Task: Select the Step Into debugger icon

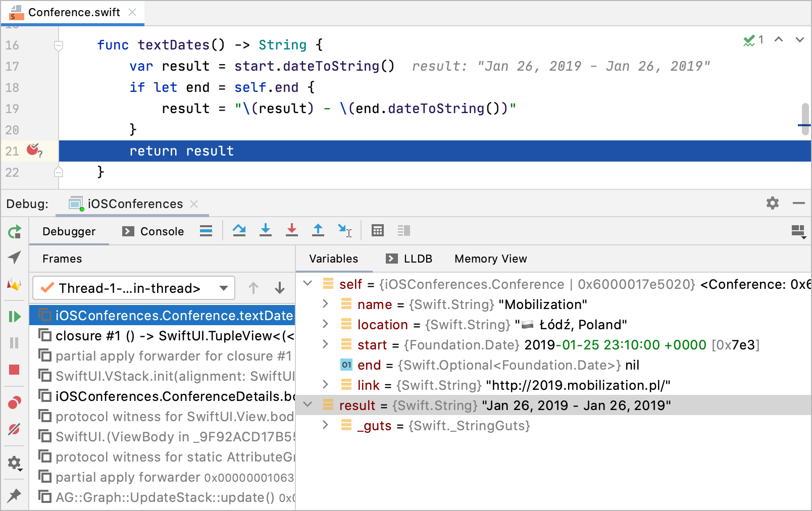Action: 266,230
